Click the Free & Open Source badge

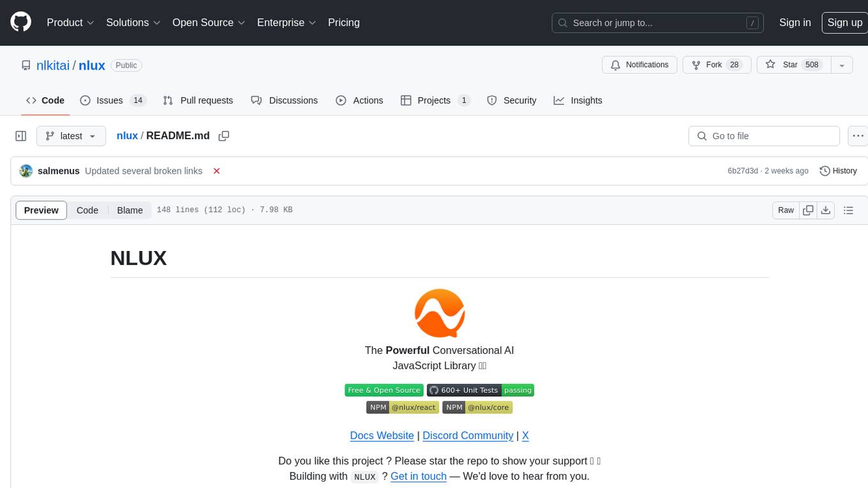coord(384,390)
